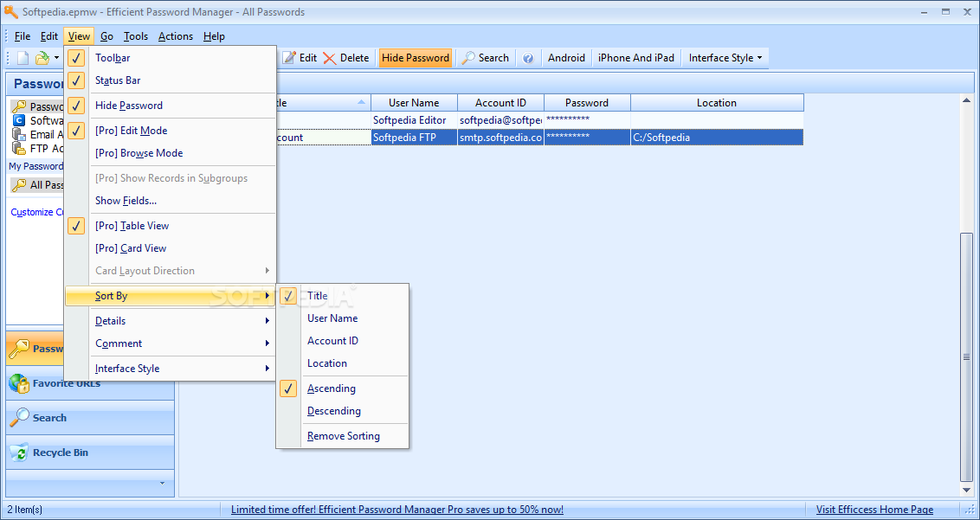Click the Email Accounts tree item icon
The width and height of the screenshot is (980, 520).
pyautogui.click(x=19, y=134)
